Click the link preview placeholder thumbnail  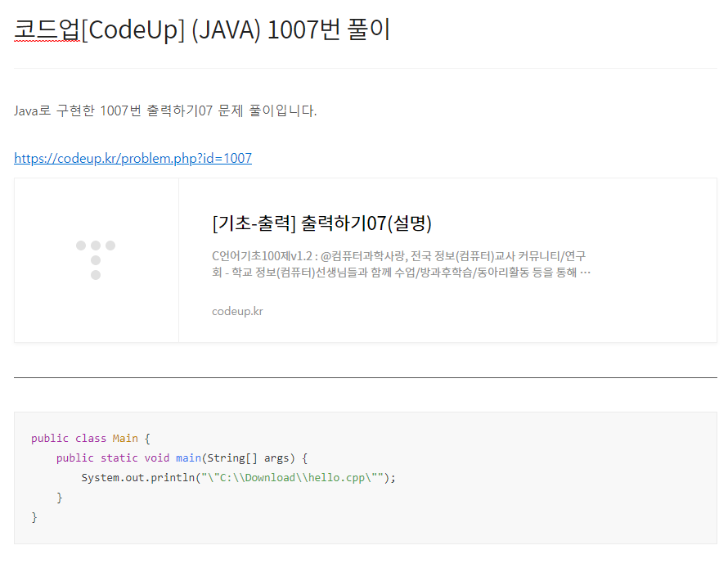(96, 260)
